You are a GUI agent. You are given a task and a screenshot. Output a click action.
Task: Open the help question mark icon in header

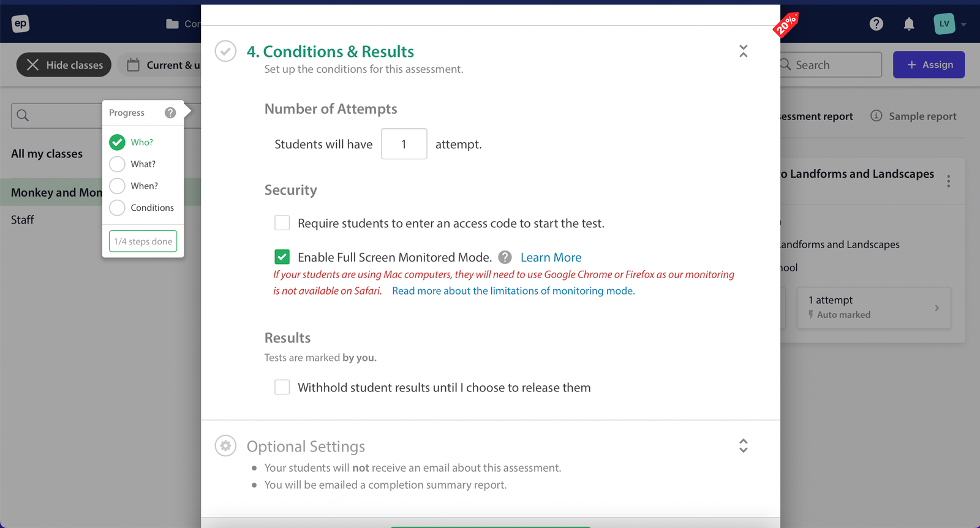coord(876,24)
